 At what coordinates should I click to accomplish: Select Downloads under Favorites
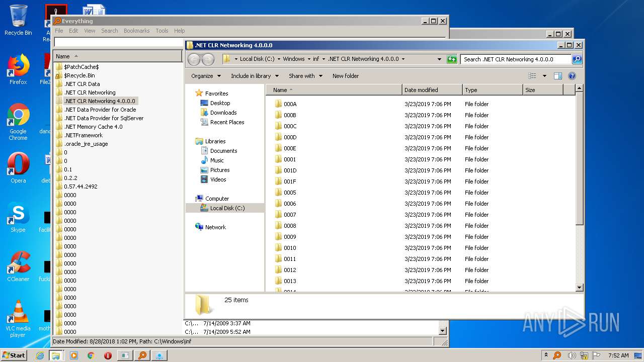coord(218,113)
